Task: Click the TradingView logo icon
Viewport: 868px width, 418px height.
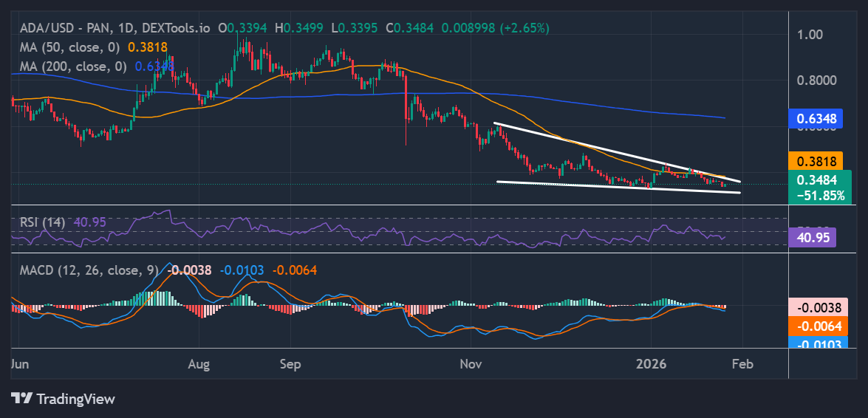Action: tap(22, 399)
